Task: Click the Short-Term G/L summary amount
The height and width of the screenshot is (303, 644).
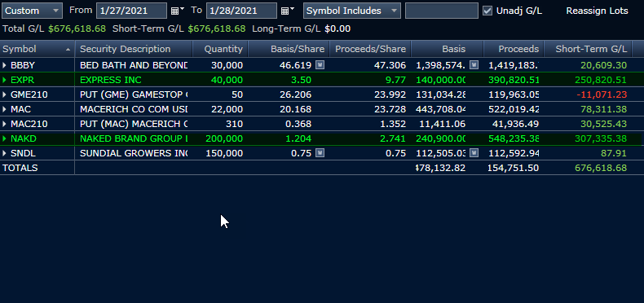Action: tap(217, 29)
